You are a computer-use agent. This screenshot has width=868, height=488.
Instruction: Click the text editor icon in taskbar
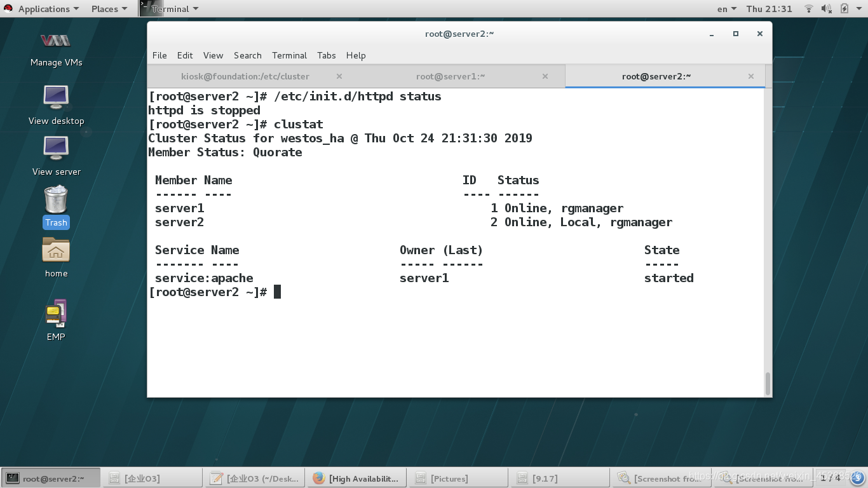217,478
